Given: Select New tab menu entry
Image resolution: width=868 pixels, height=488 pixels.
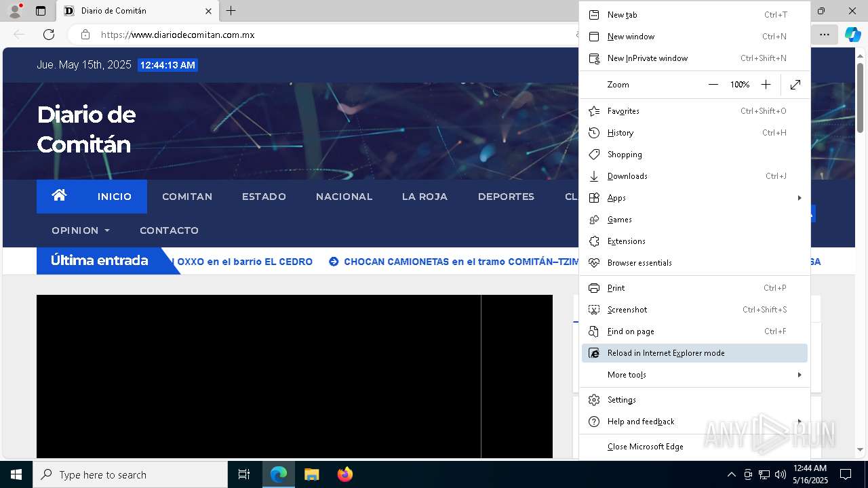Looking at the screenshot, I should (694, 15).
